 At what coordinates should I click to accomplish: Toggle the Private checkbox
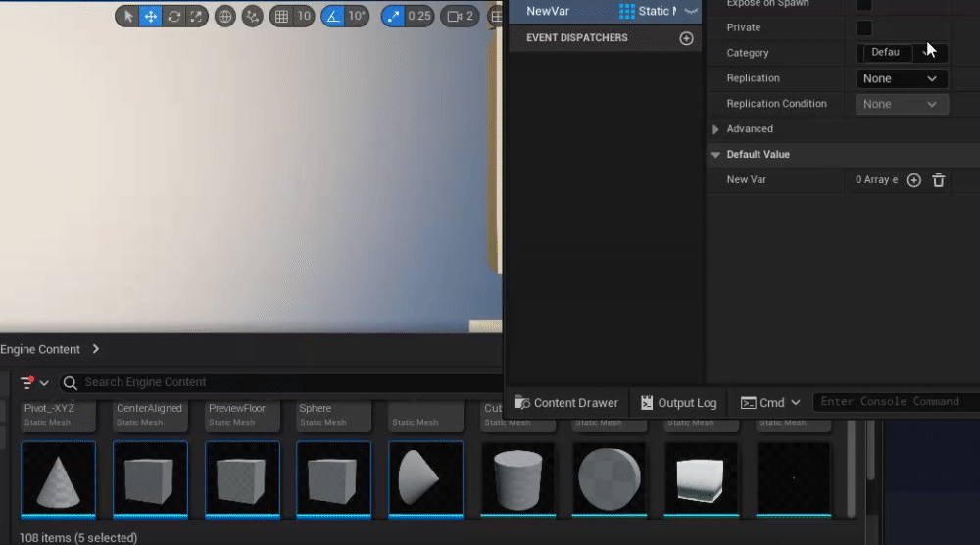click(863, 28)
